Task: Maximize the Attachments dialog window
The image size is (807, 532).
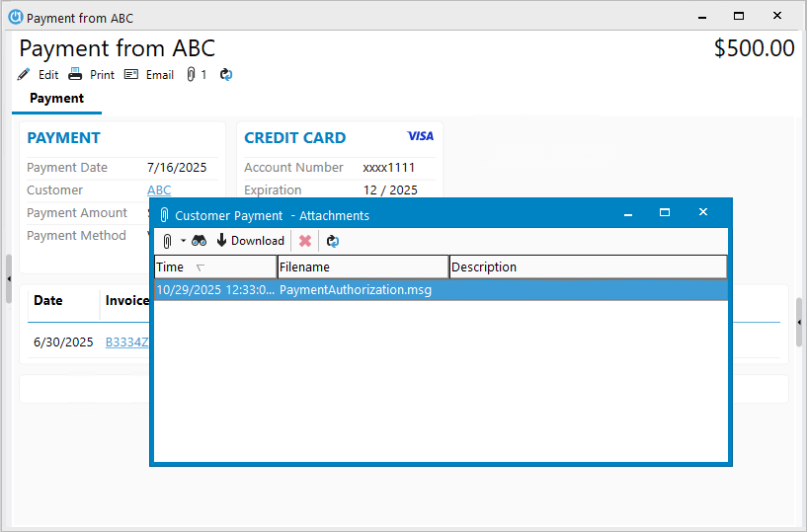Action: [665, 213]
